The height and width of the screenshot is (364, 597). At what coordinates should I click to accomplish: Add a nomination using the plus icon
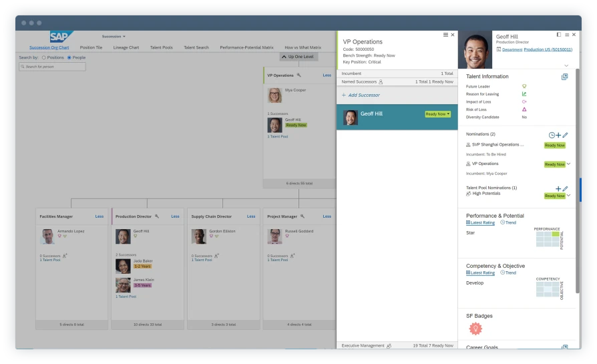(558, 135)
